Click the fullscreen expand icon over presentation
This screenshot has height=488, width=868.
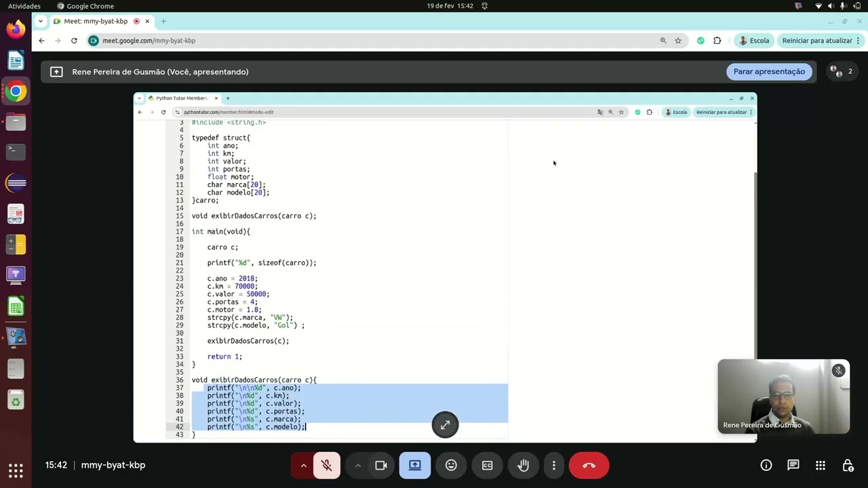pos(445,425)
